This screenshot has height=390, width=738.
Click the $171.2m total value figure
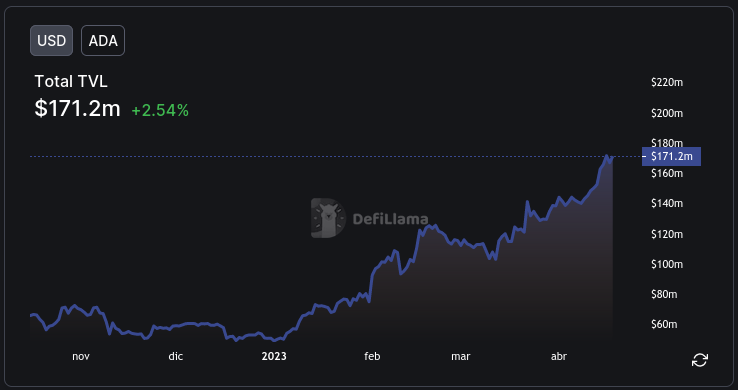click(78, 109)
